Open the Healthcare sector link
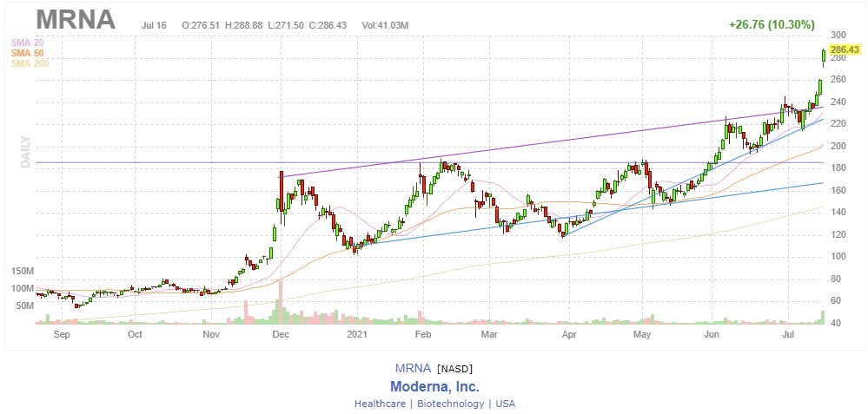868x414 pixels. click(380, 404)
